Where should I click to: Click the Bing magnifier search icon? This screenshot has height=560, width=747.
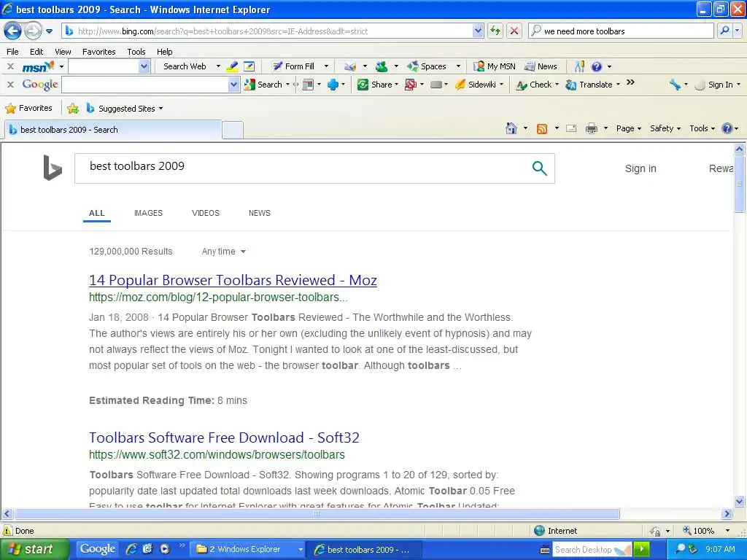539,168
